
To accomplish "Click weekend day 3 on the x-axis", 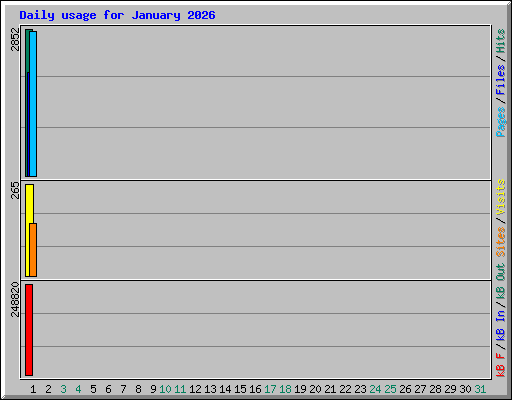I will click(x=63, y=389).
